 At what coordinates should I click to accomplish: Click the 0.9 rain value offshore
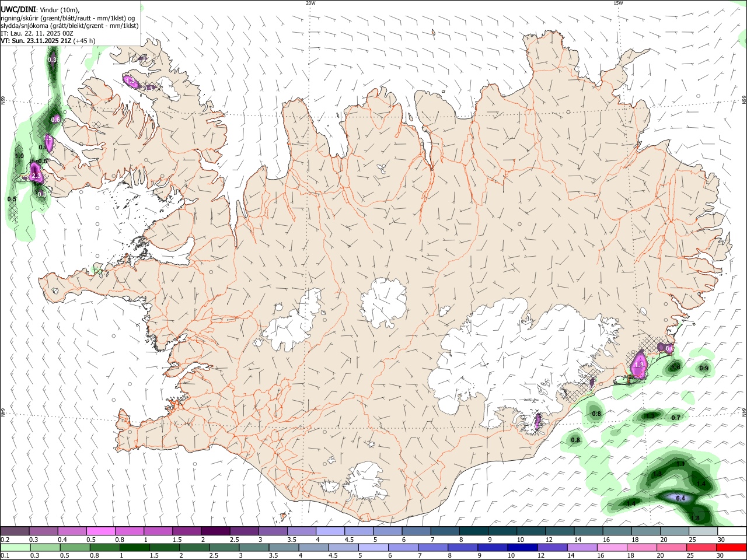point(704,368)
